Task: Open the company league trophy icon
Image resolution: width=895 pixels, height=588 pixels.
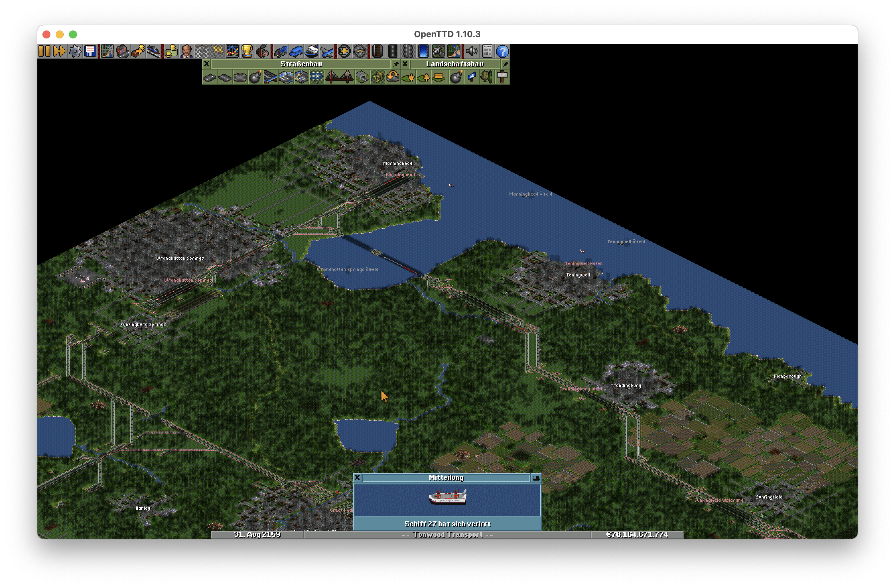Action: click(x=247, y=51)
